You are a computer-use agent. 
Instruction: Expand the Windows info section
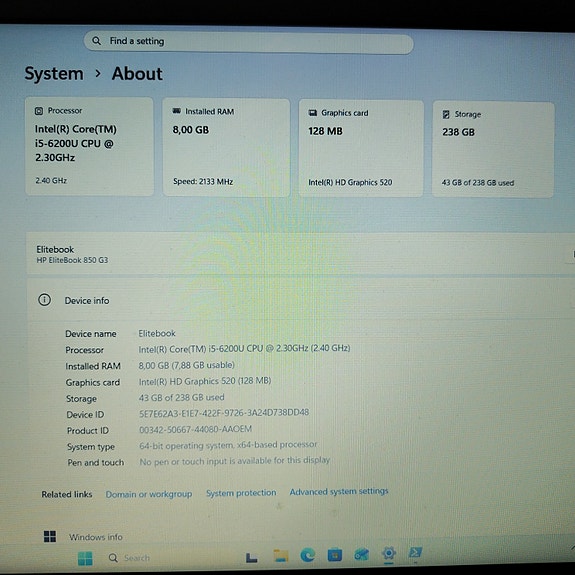point(301,536)
